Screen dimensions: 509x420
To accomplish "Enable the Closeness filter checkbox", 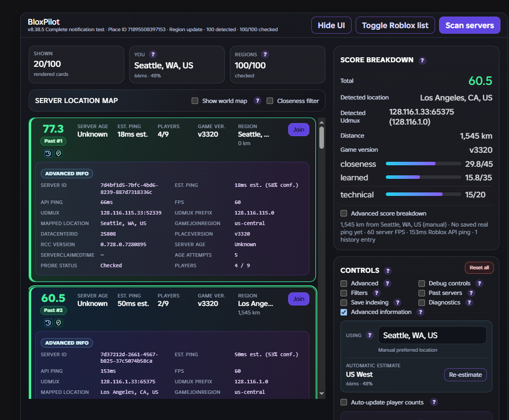I will [270, 101].
